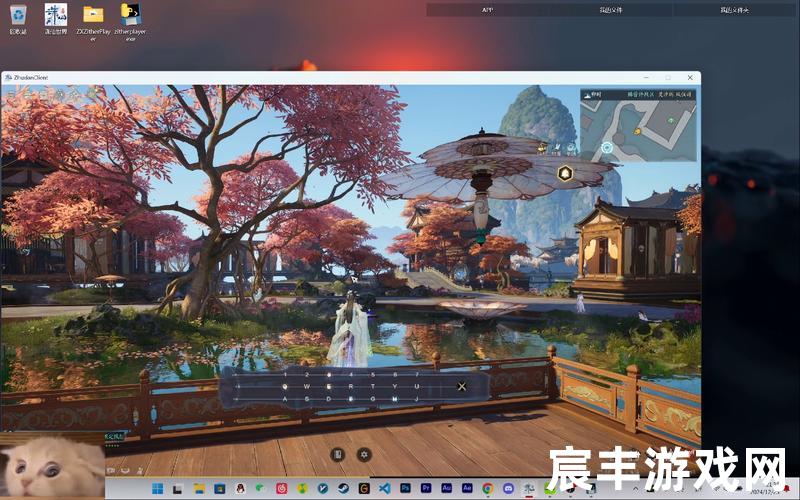This screenshot has width=800, height=500.
Task: Open Google Chrome from the taskbar
Action: [x=488, y=489]
